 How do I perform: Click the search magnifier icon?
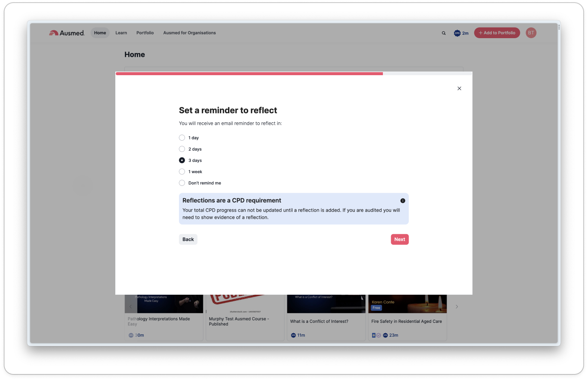(444, 33)
